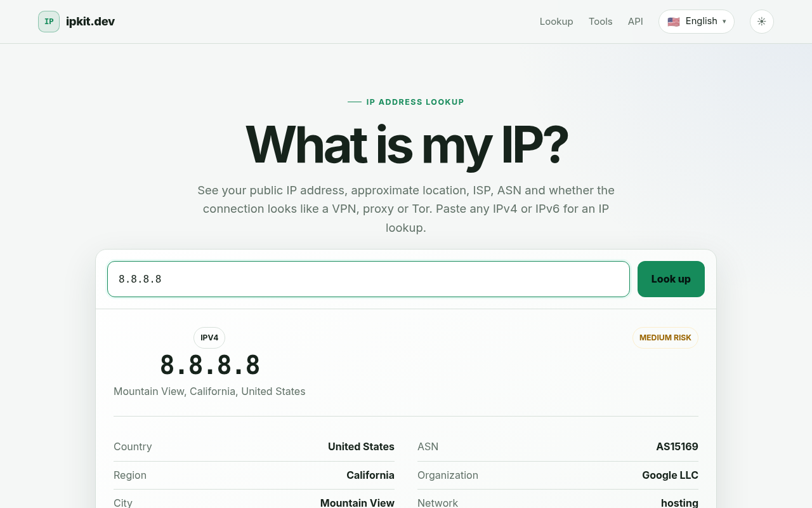Click the MEDIUM RISK badge
This screenshot has height=508, width=812.
coord(665,338)
